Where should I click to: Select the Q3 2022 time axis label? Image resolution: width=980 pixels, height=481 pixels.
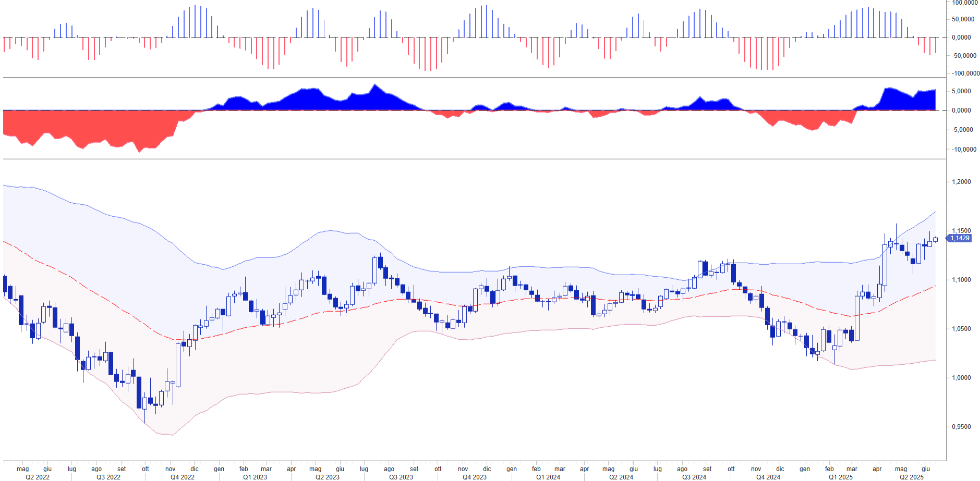(108, 477)
